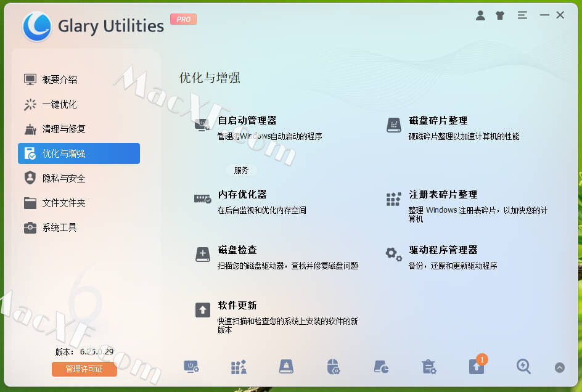
Task: Open the 自启动管理器 startup manager
Action: point(247,121)
